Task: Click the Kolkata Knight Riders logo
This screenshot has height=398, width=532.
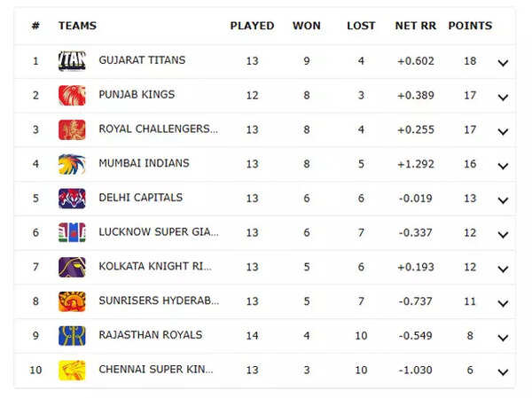Action: coord(73,267)
